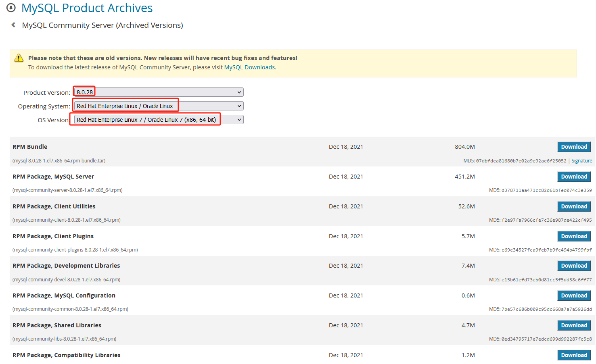596x364 pixels.
Task: Click the RPM Package, MySQL Server title
Action: tap(53, 177)
